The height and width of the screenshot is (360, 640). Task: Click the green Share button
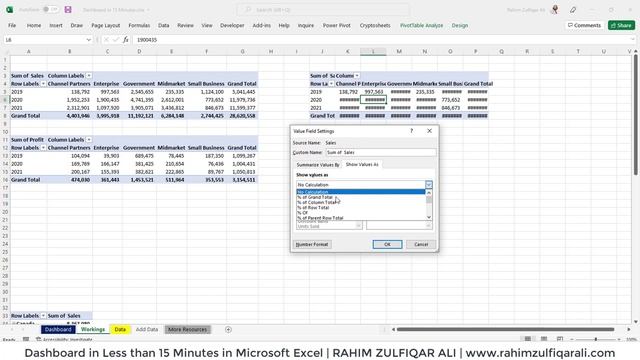(621, 25)
